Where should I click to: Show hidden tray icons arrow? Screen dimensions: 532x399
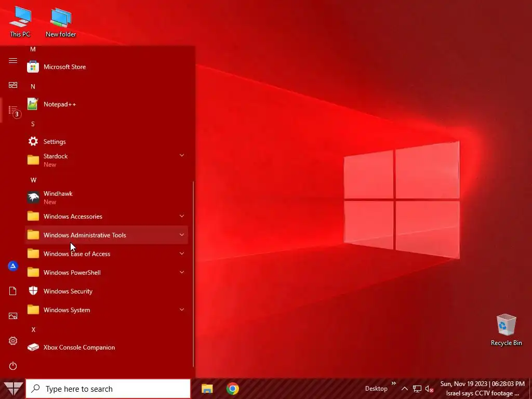pos(404,389)
